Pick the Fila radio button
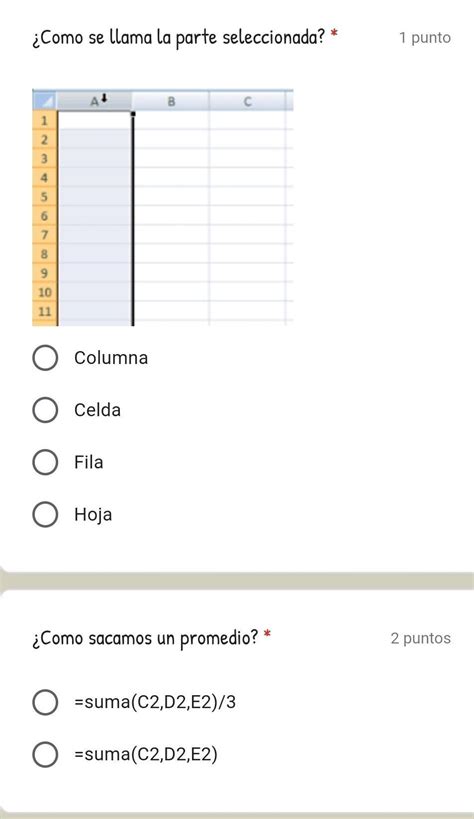This screenshot has height=819, width=474. pos(45,462)
